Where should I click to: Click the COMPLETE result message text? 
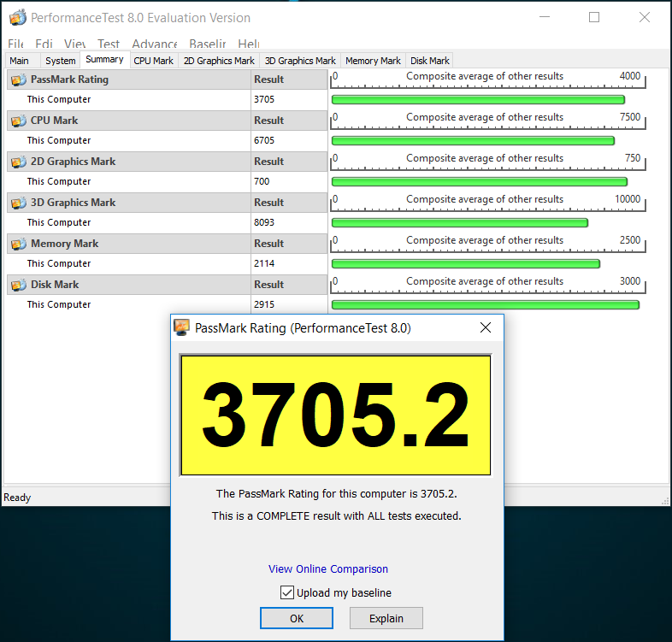pos(337,516)
